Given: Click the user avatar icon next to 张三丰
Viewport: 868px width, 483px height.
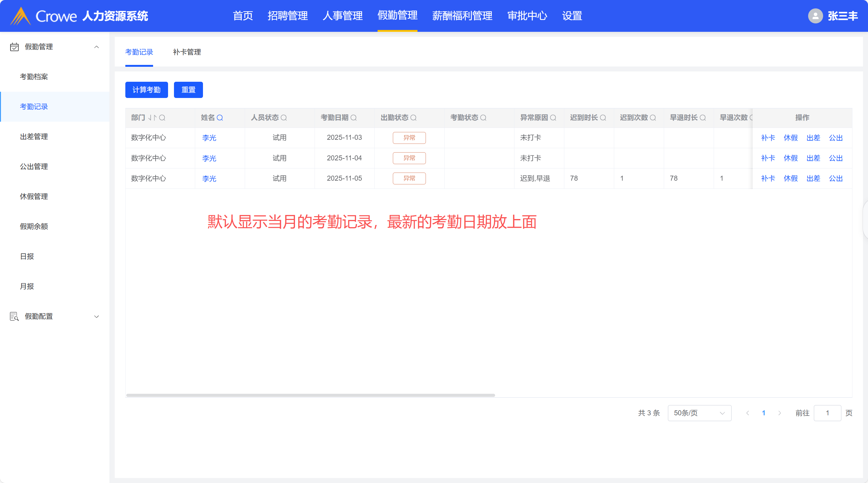Looking at the screenshot, I should tap(815, 16).
